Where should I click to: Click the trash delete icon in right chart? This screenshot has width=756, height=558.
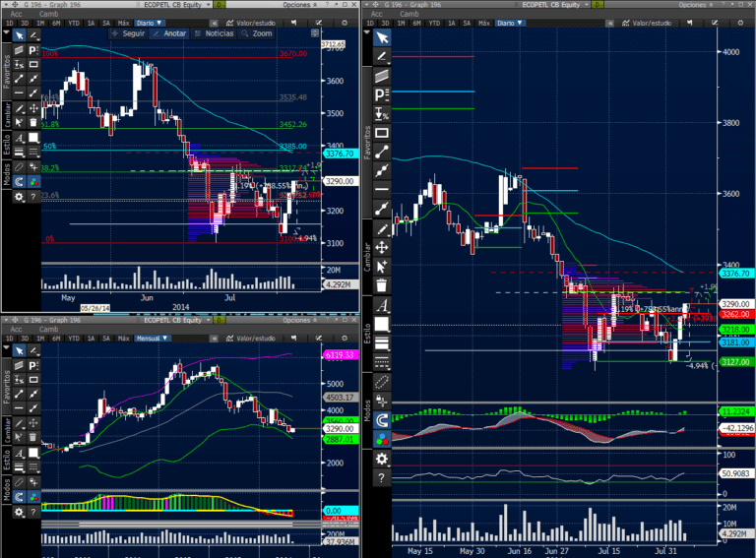382,284
